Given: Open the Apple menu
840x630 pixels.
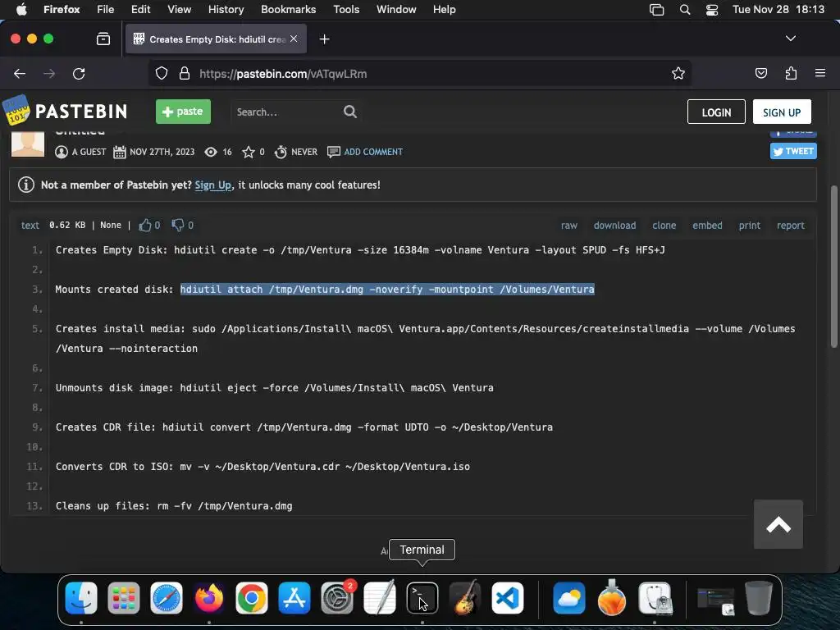Looking at the screenshot, I should tap(21, 10).
